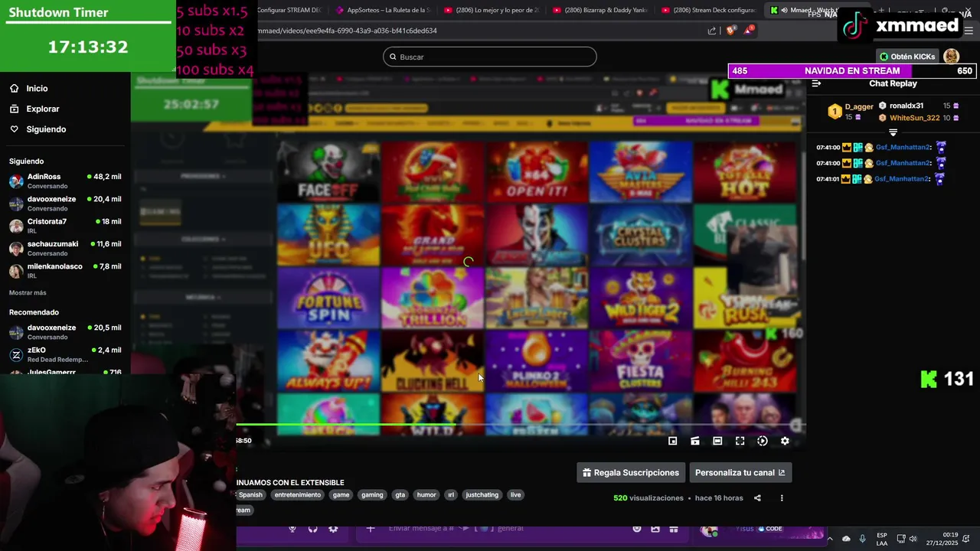980x551 pixels.
Task: Open Siguiendo in left sidebar
Action: 46,129
